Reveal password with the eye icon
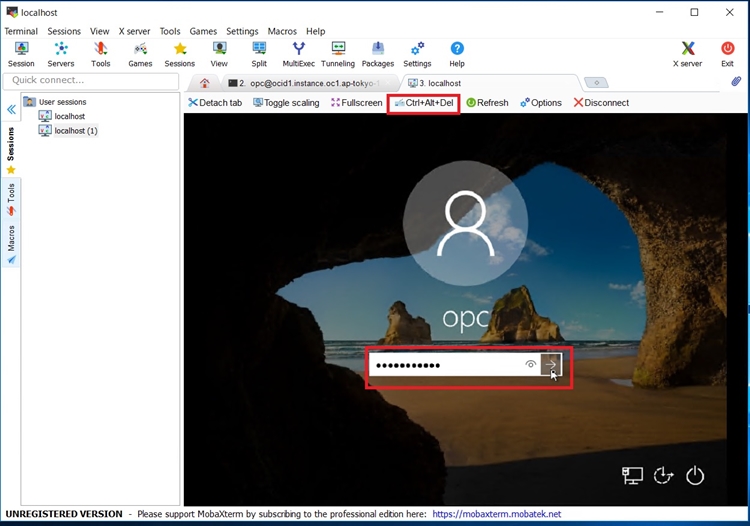 [x=530, y=365]
